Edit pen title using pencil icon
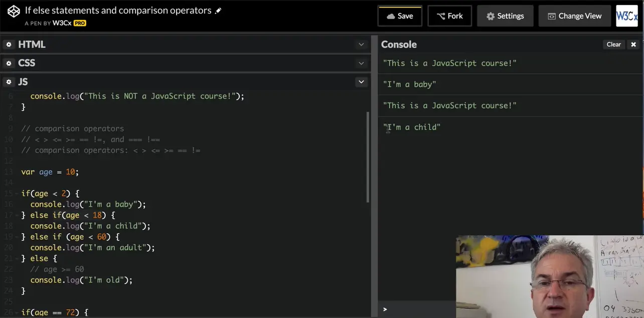This screenshot has width=644, height=318. [x=218, y=11]
